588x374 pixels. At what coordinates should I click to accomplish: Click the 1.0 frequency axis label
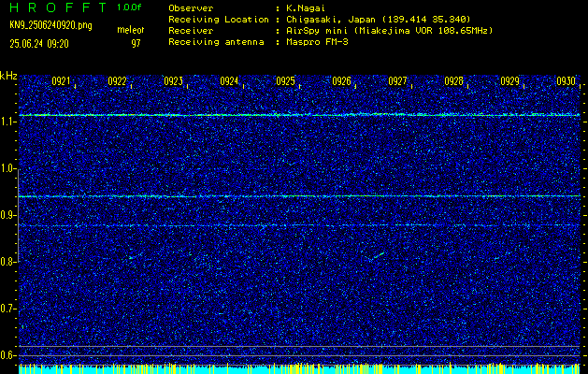pos(7,168)
